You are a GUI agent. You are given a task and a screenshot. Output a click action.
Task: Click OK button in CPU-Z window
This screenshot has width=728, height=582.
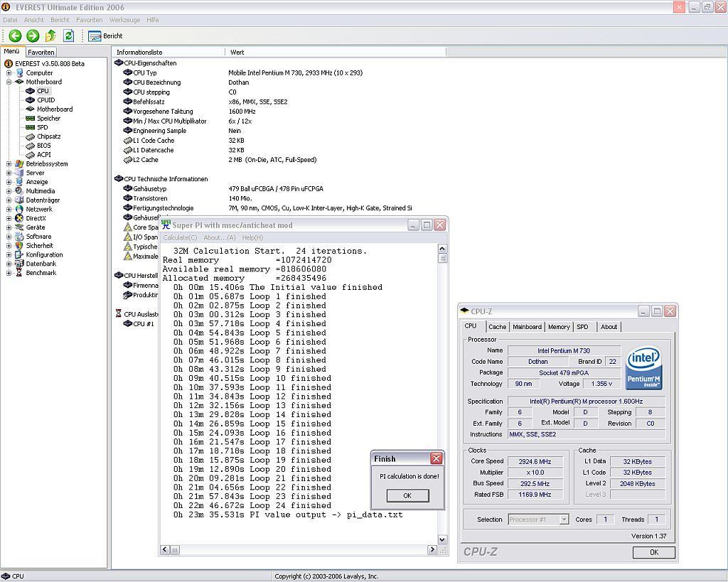(654, 552)
